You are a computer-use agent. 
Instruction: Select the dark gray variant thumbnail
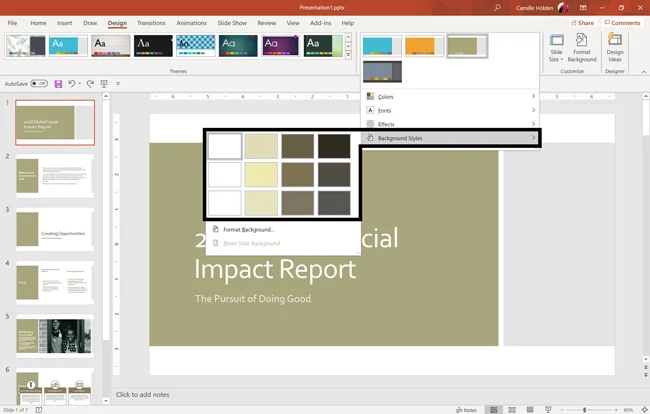pyautogui.click(x=382, y=71)
